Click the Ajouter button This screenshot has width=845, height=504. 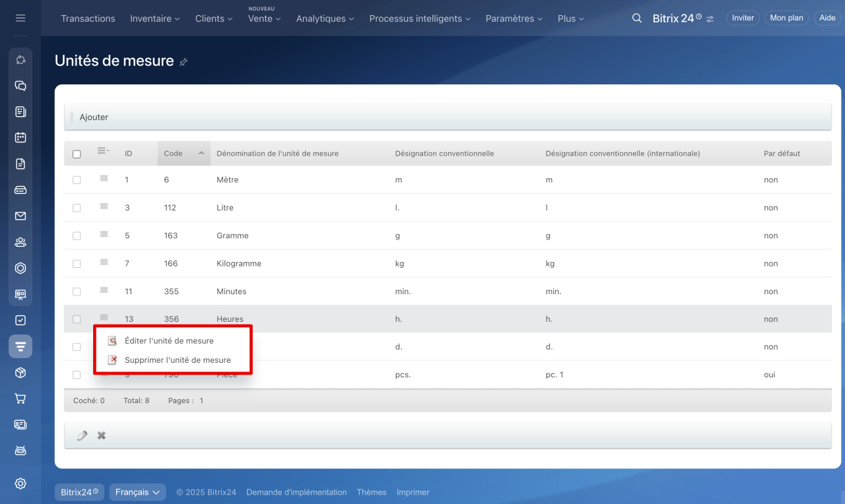point(94,117)
